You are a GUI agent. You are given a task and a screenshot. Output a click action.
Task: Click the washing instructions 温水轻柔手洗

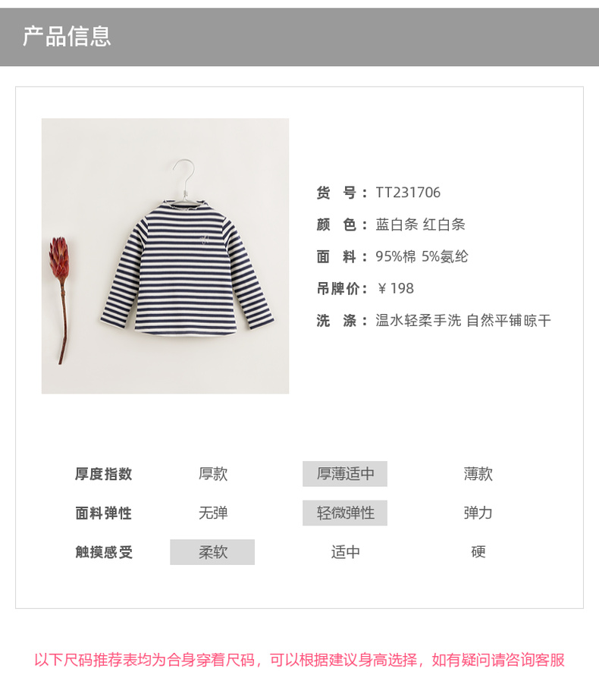[x=419, y=320]
